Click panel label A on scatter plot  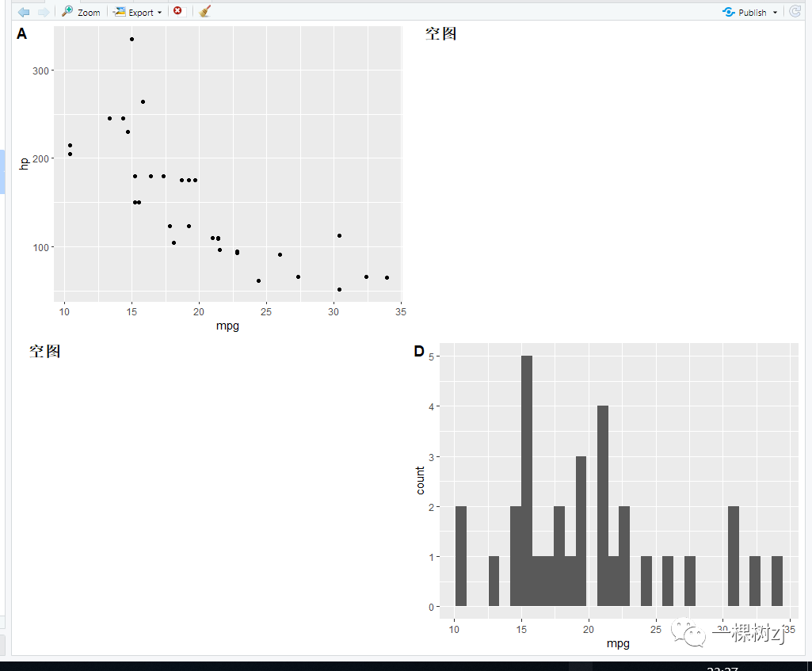tap(21, 33)
